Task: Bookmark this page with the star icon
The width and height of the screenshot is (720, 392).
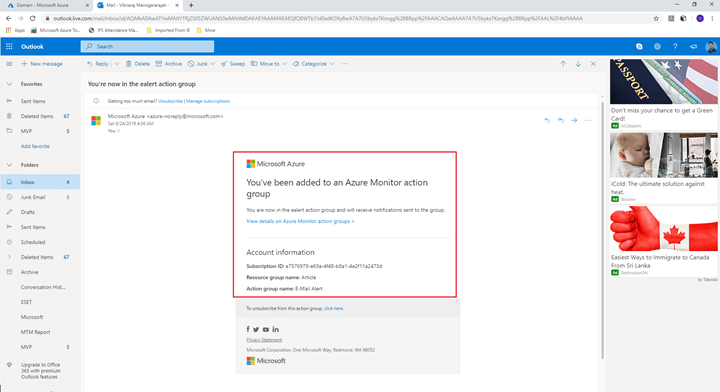Action: (656, 18)
